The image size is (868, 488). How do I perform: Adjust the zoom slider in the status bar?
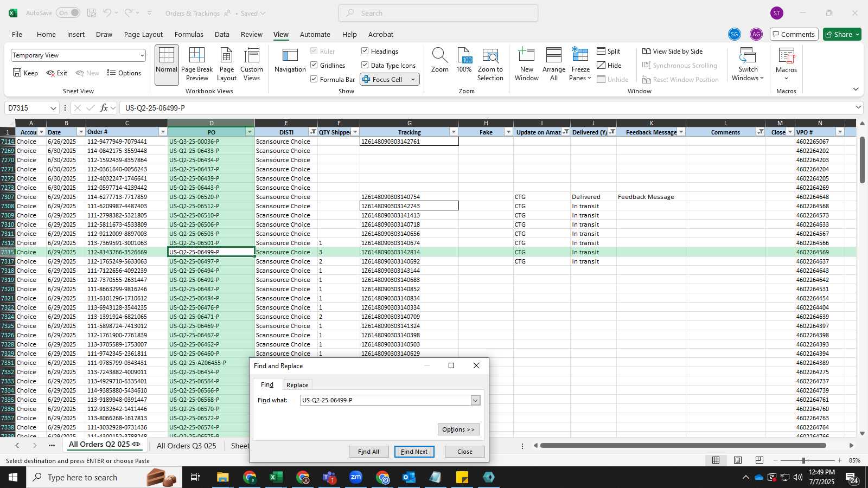pyautogui.click(x=803, y=460)
